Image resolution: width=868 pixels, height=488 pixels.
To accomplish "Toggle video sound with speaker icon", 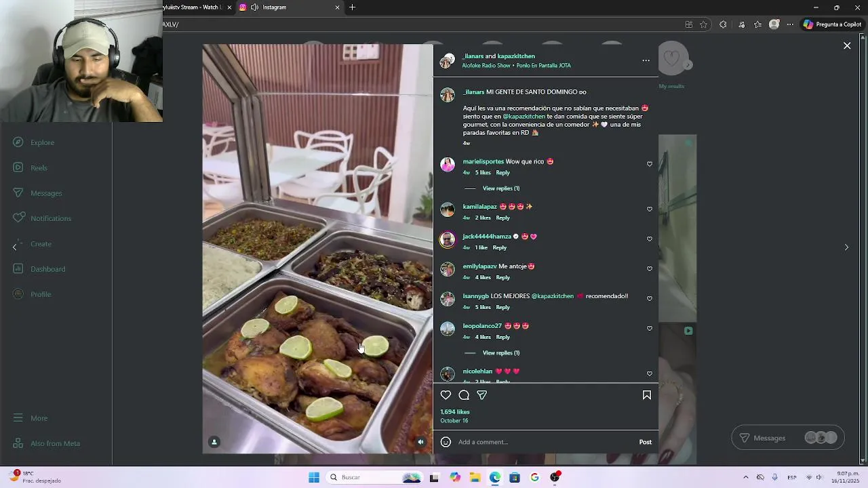I will tap(420, 442).
